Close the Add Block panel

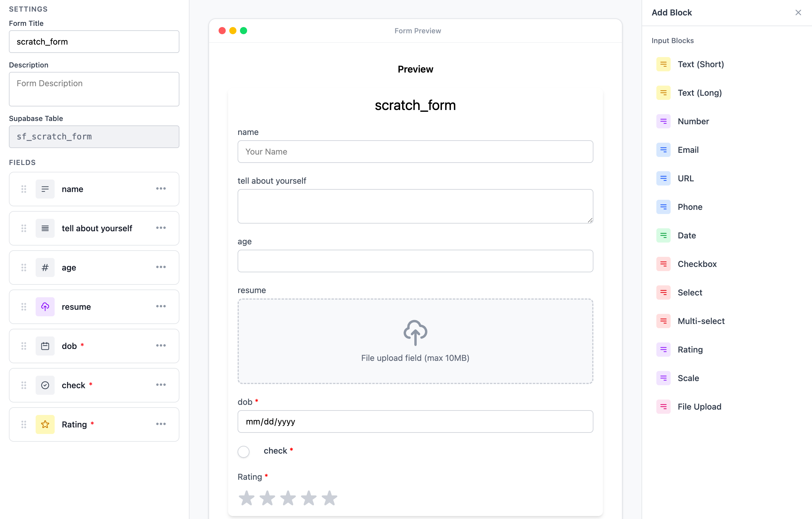[798, 12]
